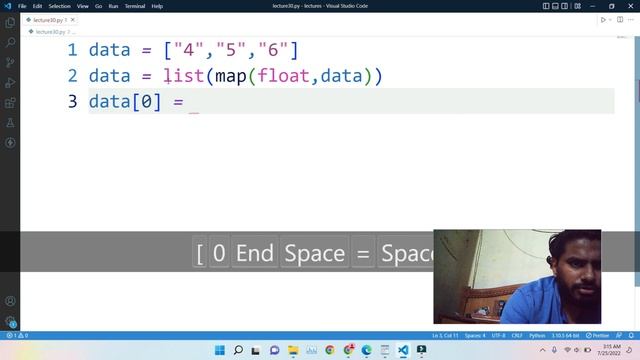Toggle the primary side bar layout button
The width and height of the screenshot is (640, 360).
[x=546, y=6]
